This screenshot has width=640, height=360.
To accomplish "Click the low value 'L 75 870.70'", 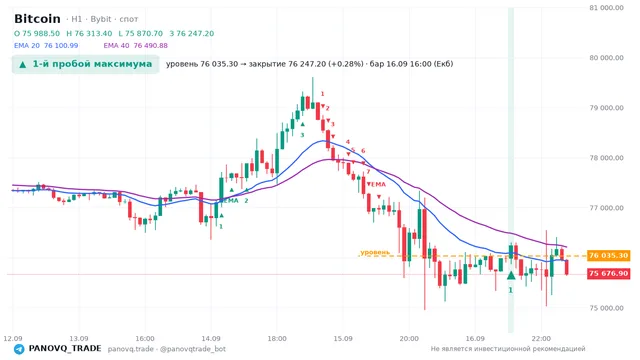I will tap(141, 33).
